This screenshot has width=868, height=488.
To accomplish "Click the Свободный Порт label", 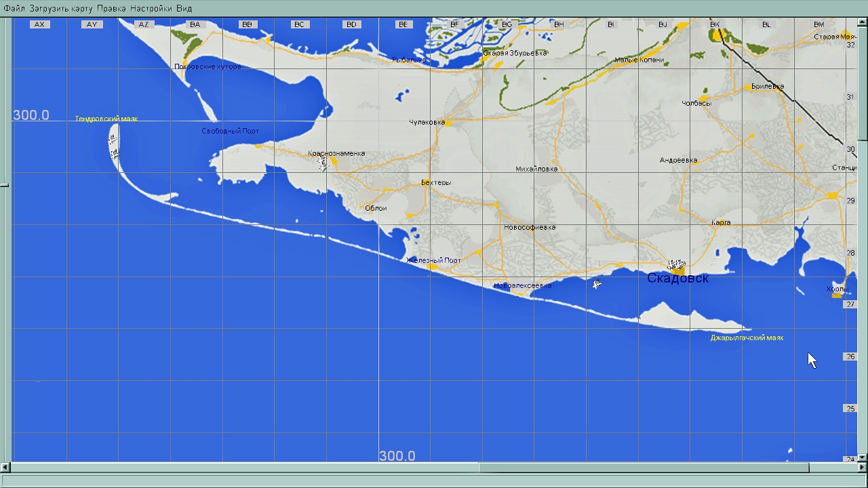I will [230, 131].
